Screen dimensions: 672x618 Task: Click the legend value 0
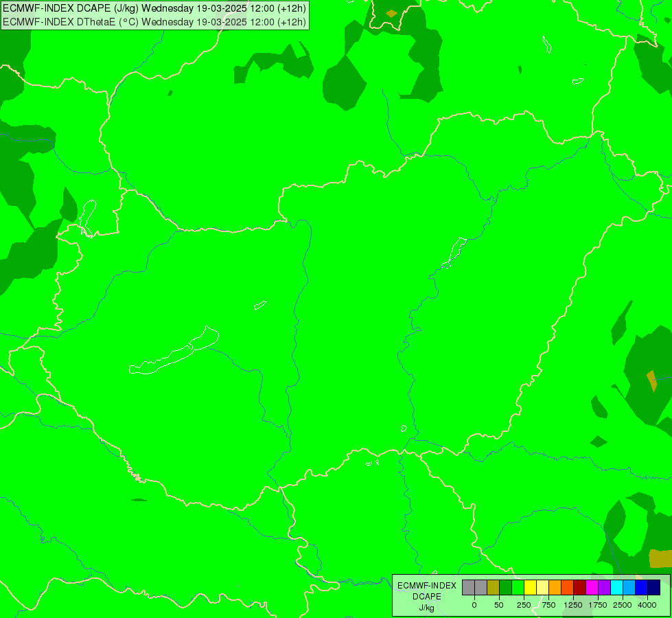[474, 605]
